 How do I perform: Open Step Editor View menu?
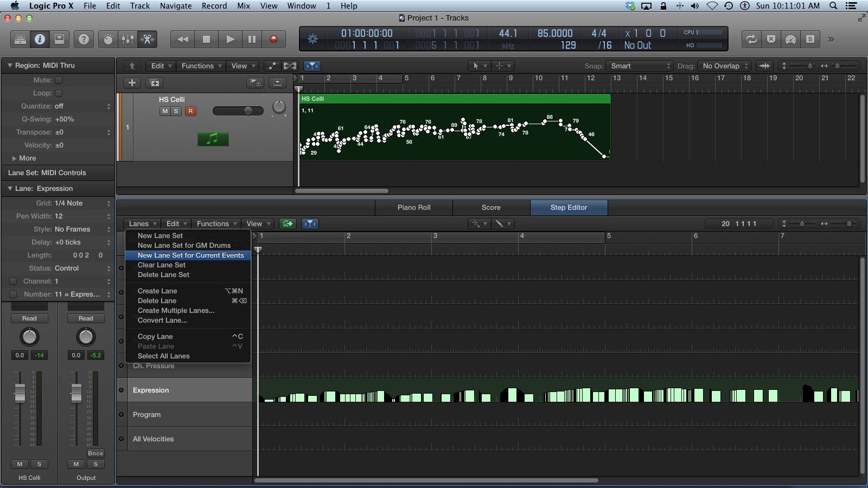pyautogui.click(x=258, y=223)
